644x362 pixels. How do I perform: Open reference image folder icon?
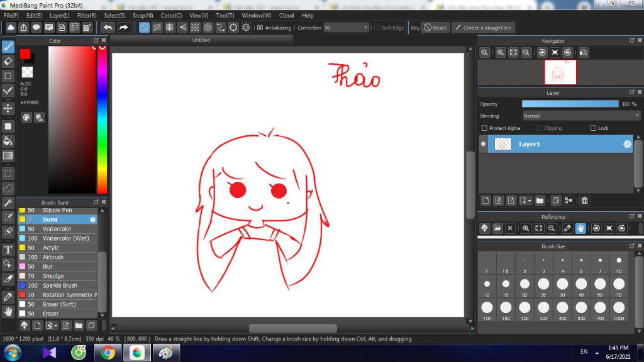[x=497, y=228]
